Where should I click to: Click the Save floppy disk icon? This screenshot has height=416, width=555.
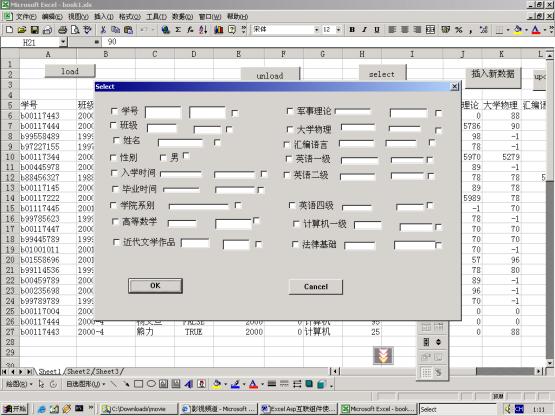(34, 30)
